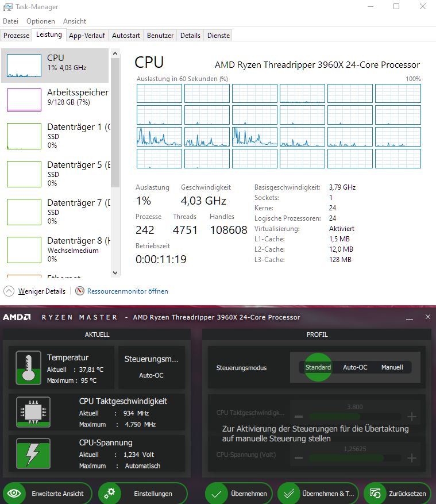Screen dimensions: 436x504
Task: Click the 4,03 GHz Geschwindigkeit value
Action: [203, 201]
